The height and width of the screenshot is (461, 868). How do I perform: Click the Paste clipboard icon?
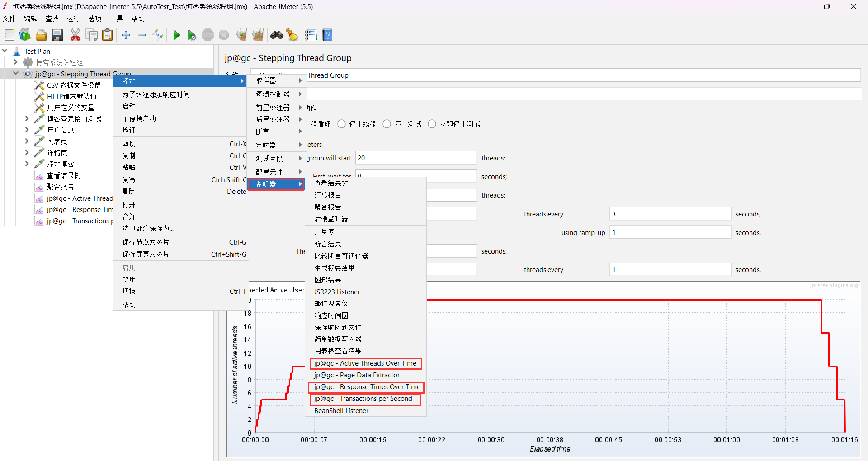107,35
